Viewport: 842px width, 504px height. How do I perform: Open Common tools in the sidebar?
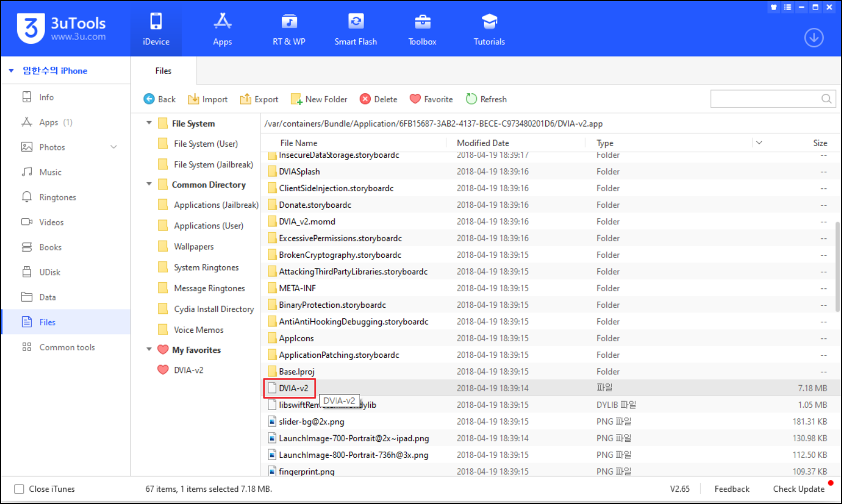click(x=66, y=347)
